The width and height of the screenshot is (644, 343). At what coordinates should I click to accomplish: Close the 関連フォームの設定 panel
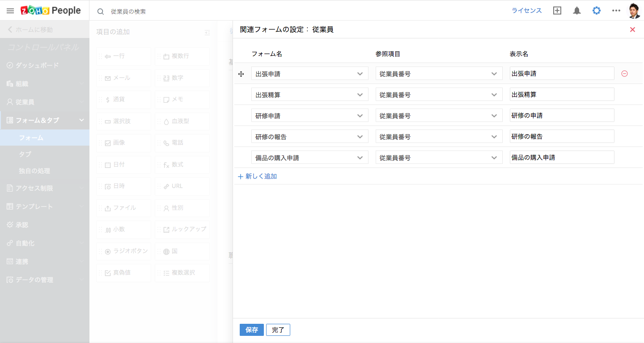632,29
